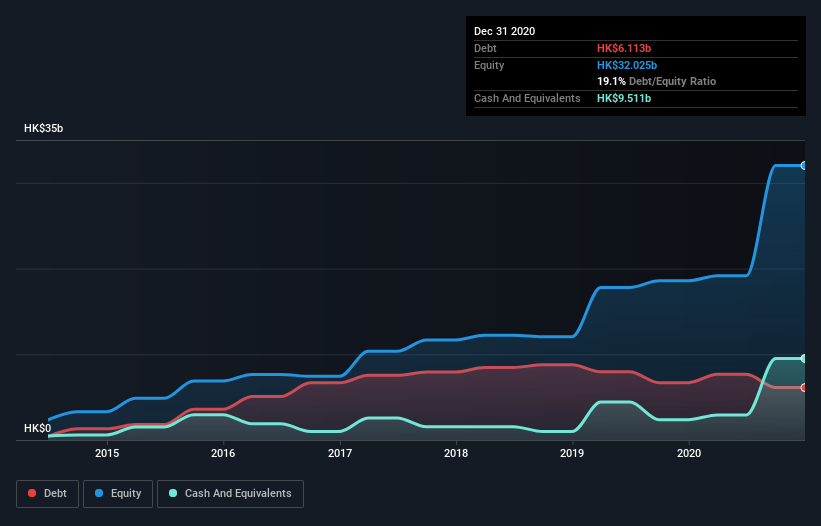Screen dimensions: 821x526
Task: Click the Equity row label in tooltip
Action: tap(489, 65)
